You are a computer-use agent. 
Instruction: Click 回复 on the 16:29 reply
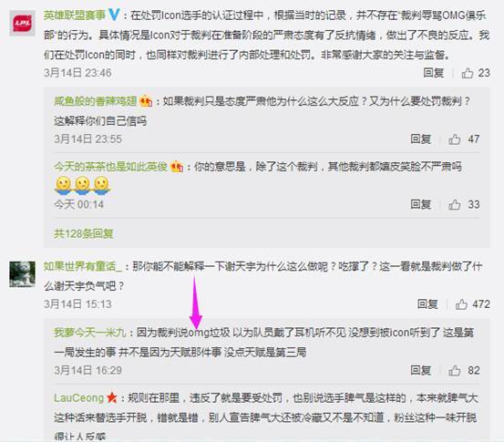point(420,371)
